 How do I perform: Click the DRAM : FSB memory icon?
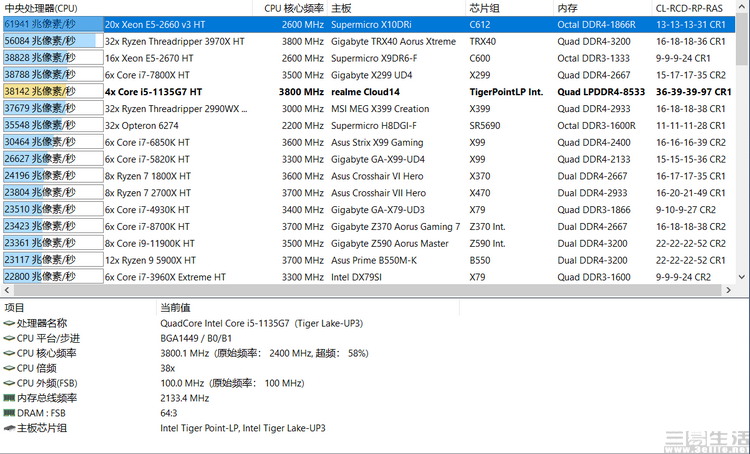click(x=9, y=412)
